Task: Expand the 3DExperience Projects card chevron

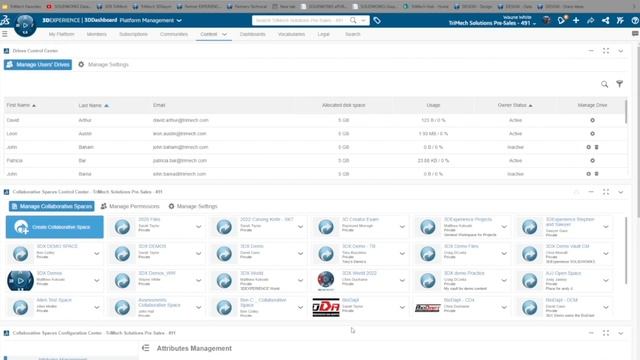Action: point(504,227)
